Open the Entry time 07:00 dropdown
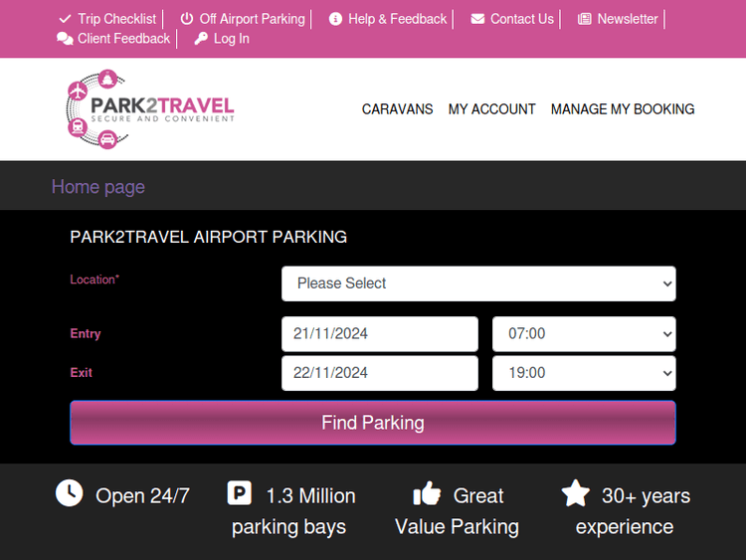 pyautogui.click(x=584, y=334)
